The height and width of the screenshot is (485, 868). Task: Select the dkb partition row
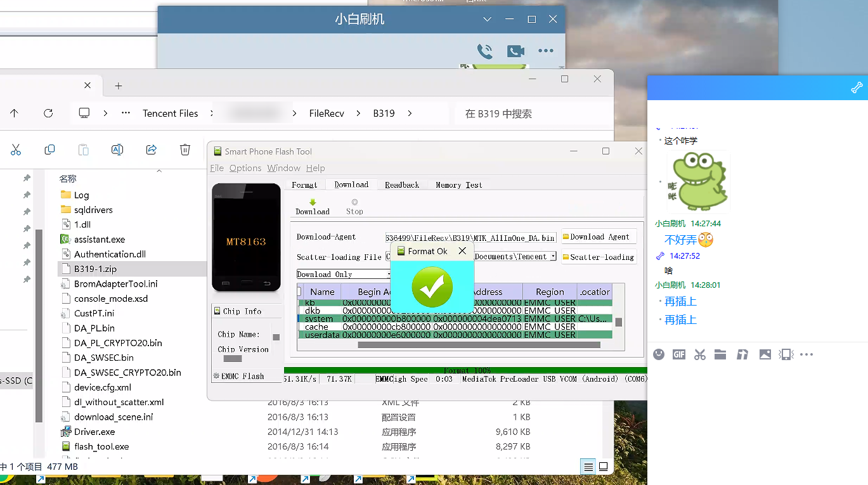[x=455, y=311]
